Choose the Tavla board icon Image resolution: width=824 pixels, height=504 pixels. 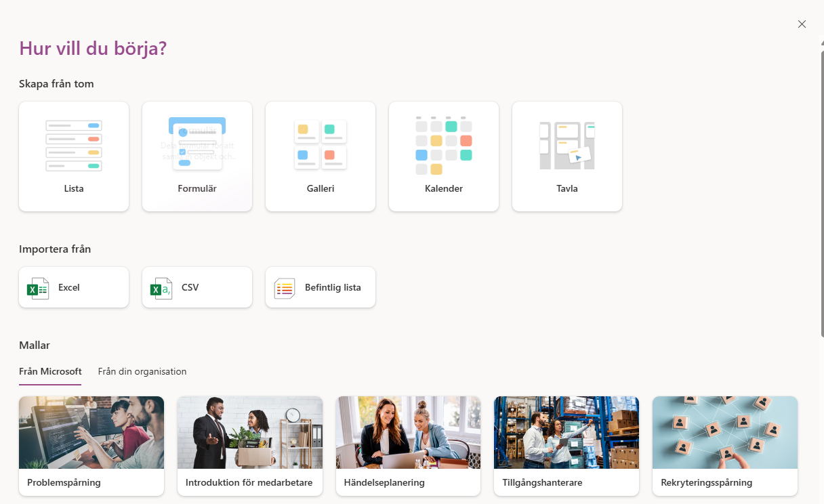click(566, 146)
